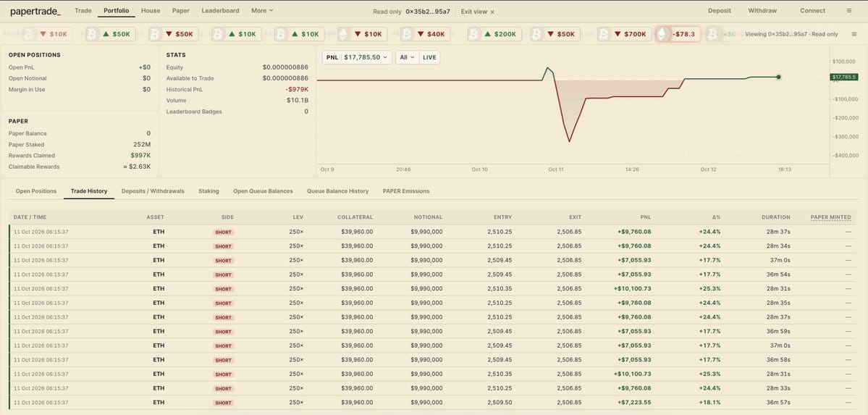Toggle the LIVE chart mode
Image resolution: width=868 pixels, height=415 pixels.
point(429,57)
